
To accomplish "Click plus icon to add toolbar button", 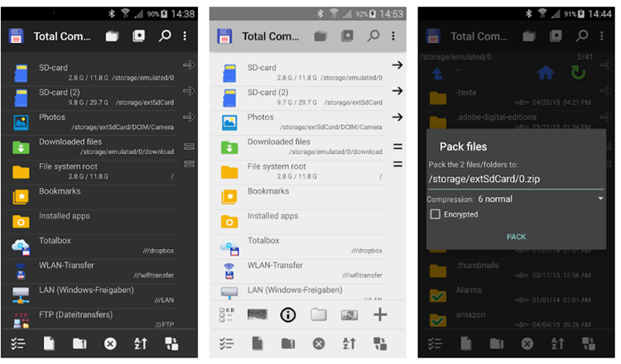I will pyautogui.click(x=380, y=314).
